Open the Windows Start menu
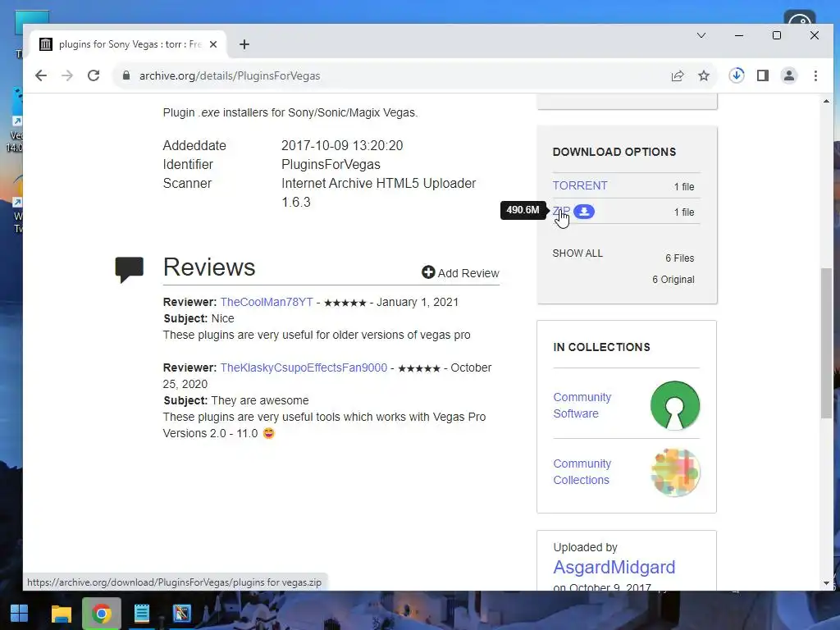 pos(20,614)
